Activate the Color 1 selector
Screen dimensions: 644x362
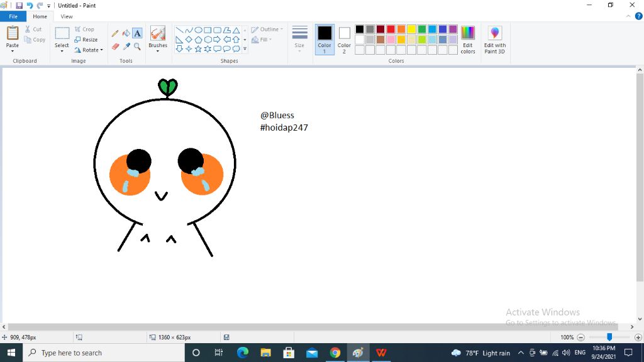325,40
